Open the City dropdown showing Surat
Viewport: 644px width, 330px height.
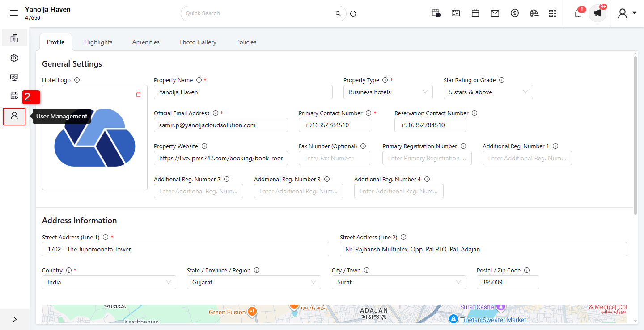(x=399, y=282)
